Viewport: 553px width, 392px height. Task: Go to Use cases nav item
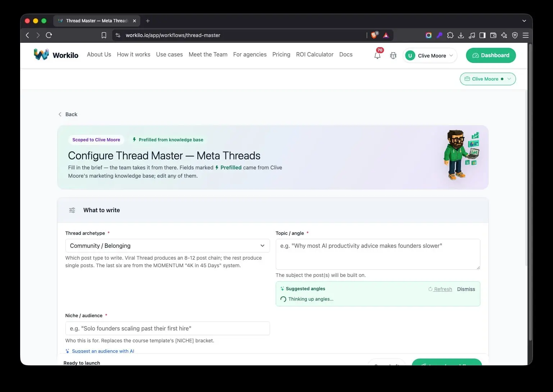pyautogui.click(x=169, y=54)
